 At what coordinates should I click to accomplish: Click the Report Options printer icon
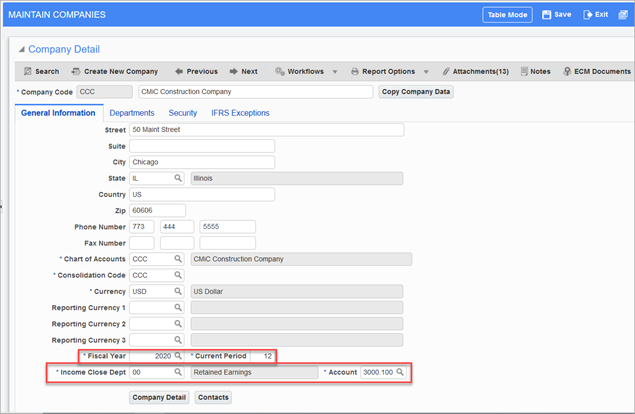[x=355, y=71]
